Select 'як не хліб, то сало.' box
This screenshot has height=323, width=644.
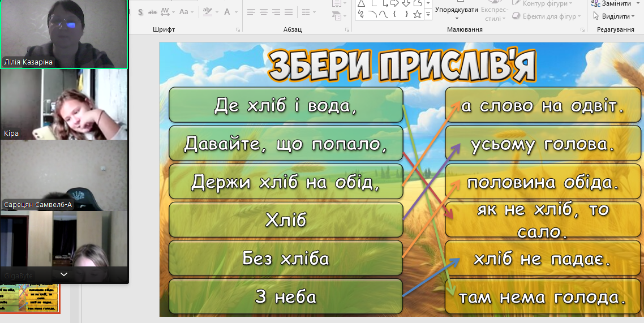pyautogui.click(x=543, y=219)
